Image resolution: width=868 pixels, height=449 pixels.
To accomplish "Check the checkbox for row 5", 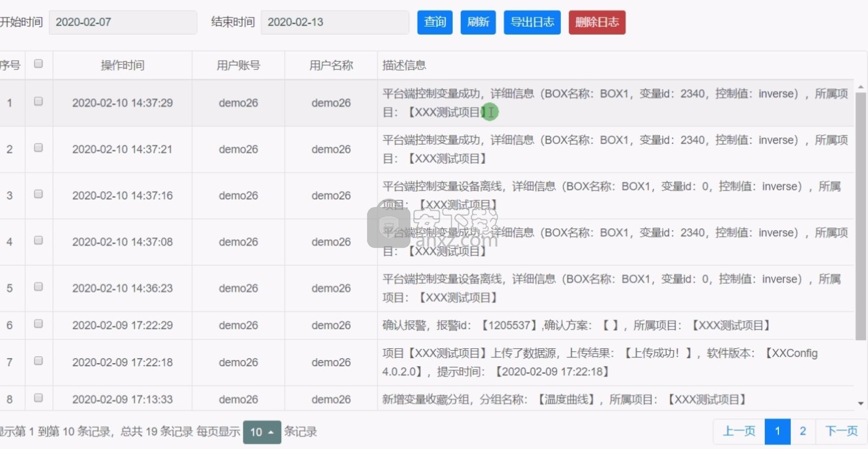I will (38, 287).
